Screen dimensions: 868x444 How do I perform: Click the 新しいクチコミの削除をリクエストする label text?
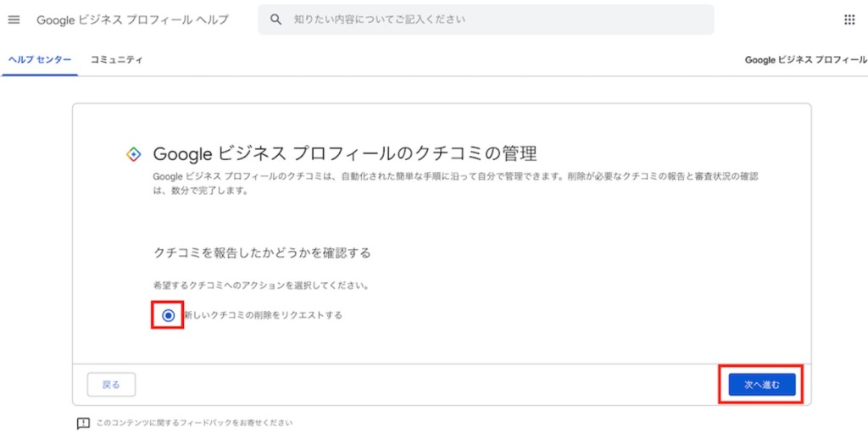pos(263,315)
